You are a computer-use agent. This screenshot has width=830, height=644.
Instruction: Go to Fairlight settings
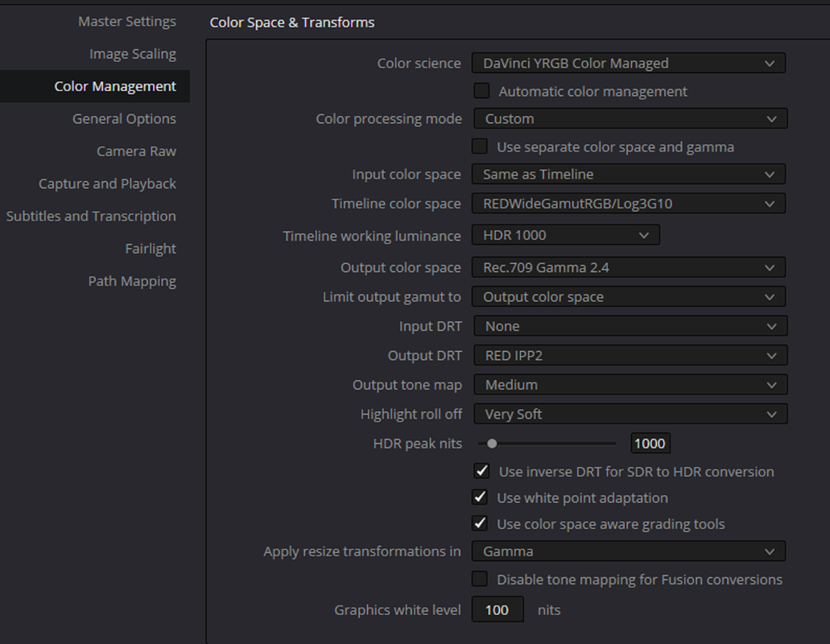[x=151, y=249]
